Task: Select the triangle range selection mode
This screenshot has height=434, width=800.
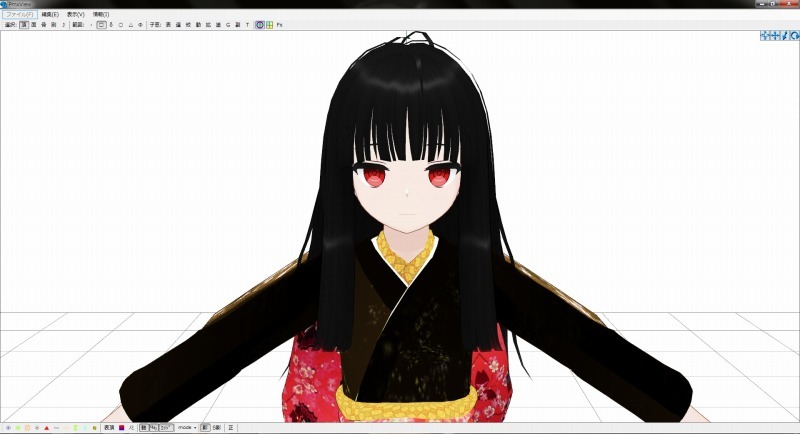Action: click(131, 24)
